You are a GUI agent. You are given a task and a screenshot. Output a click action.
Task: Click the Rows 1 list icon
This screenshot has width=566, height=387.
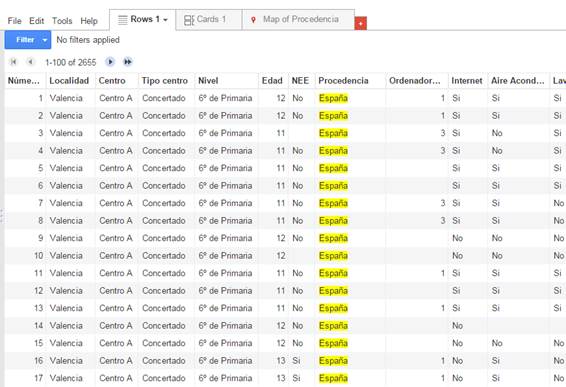click(123, 20)
